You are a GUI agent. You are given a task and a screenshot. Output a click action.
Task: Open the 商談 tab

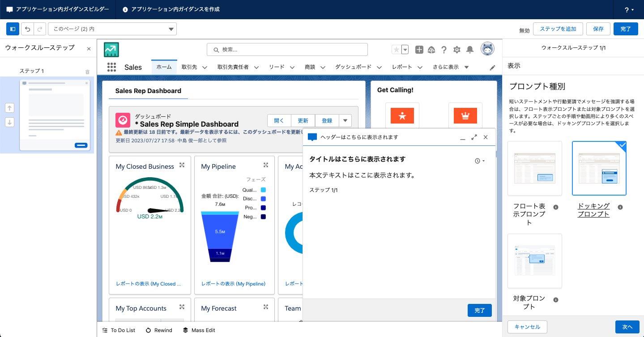tap(310, 67)
